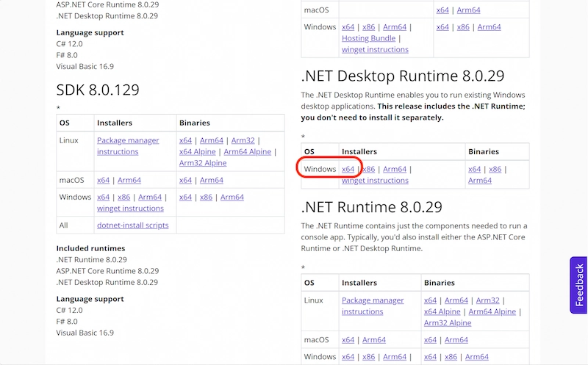Download .NET Runtime Windows x86 binary
588x365 pixels.
[451, 357]
